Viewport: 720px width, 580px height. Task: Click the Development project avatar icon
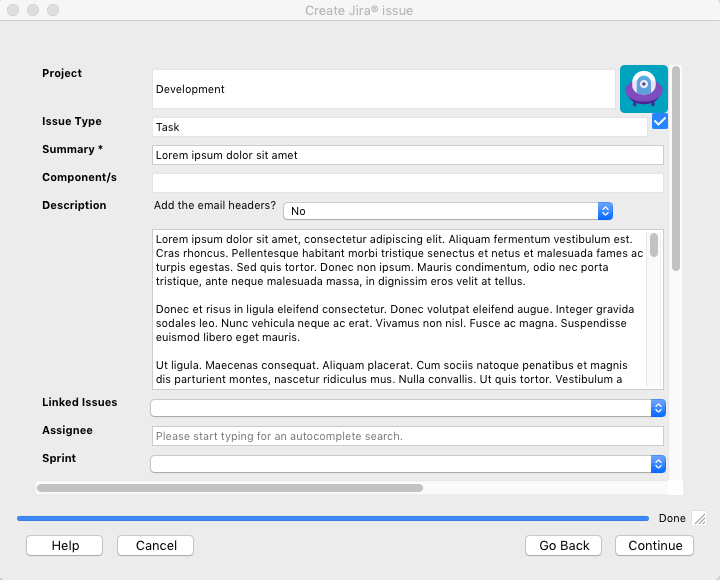pyautogui.click(x=643, y=89)
